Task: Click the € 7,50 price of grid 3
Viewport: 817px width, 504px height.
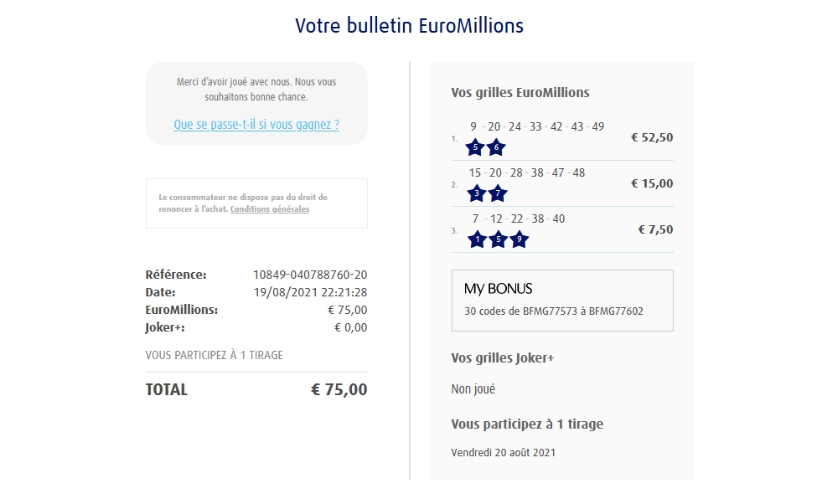Action: 655,230
